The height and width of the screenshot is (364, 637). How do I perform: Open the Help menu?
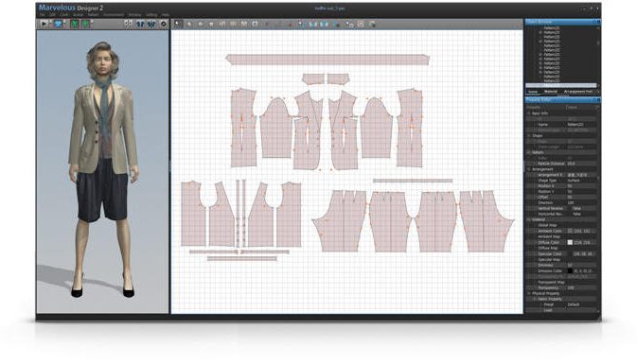165,15
